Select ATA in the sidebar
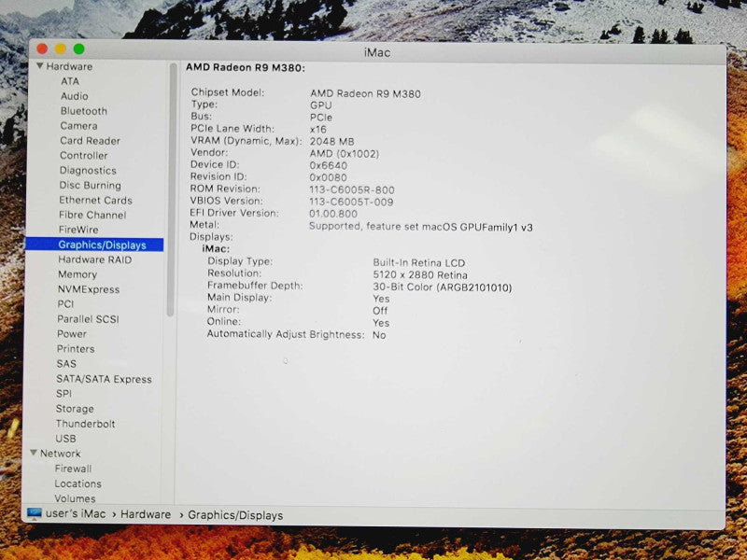Image resolution: width=747 pixels, height=560 pixels. [70, 81]
